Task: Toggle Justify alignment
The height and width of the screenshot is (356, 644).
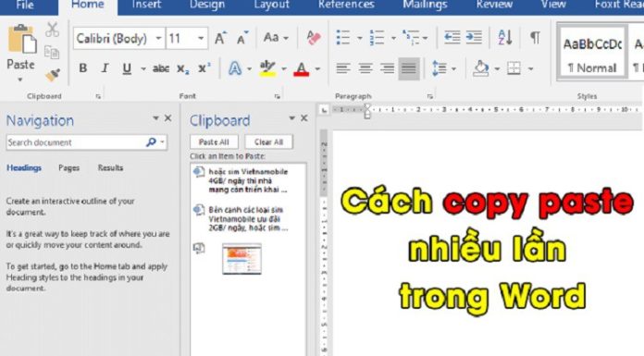Action: pyautogui.click(x=409, y=68)
